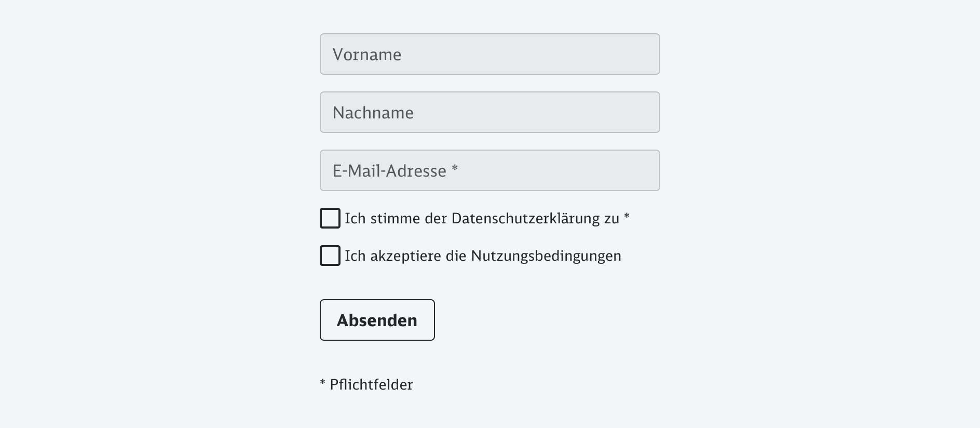Click the bold 'Absenden' text to submit
Image resolution: width=980 pixels, height=428 pixels.
pos(377,320)
